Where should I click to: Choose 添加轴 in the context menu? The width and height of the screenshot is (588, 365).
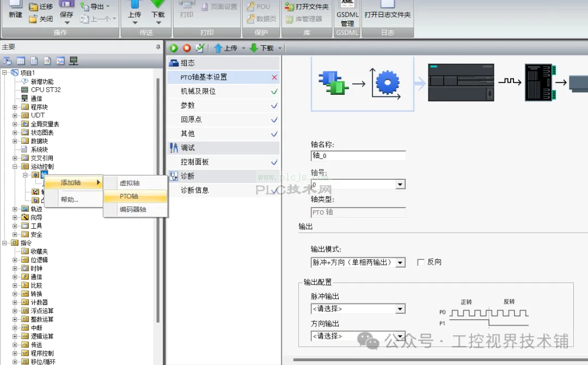point(74,182)
